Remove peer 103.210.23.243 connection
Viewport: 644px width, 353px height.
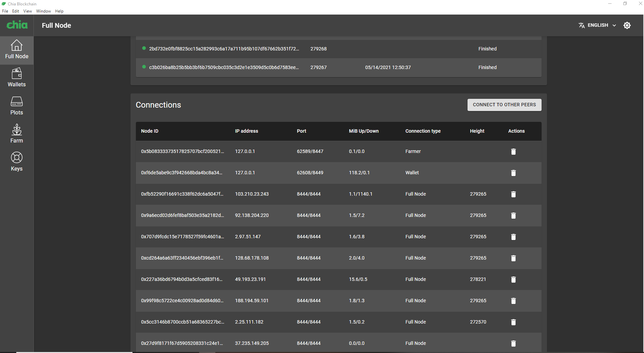(513, 194)
